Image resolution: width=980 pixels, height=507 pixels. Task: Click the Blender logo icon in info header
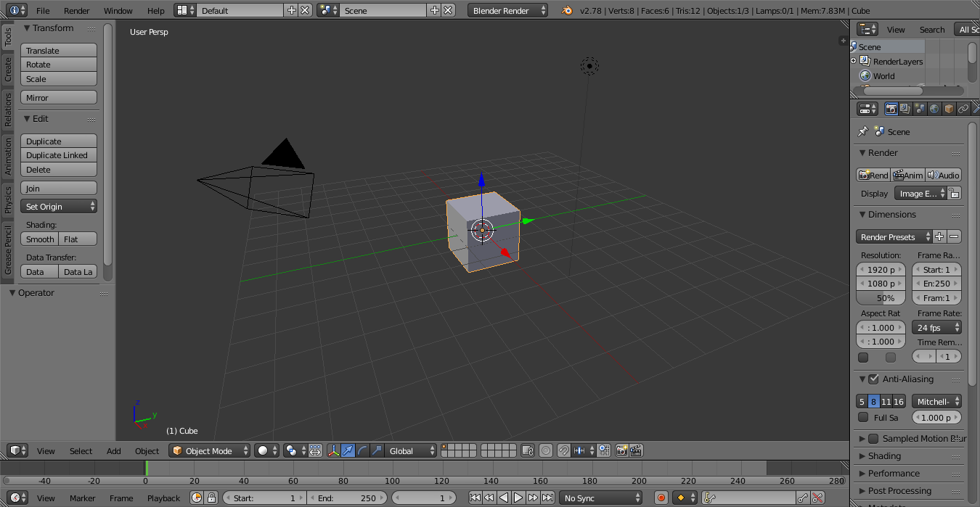[x=566, y=10]
